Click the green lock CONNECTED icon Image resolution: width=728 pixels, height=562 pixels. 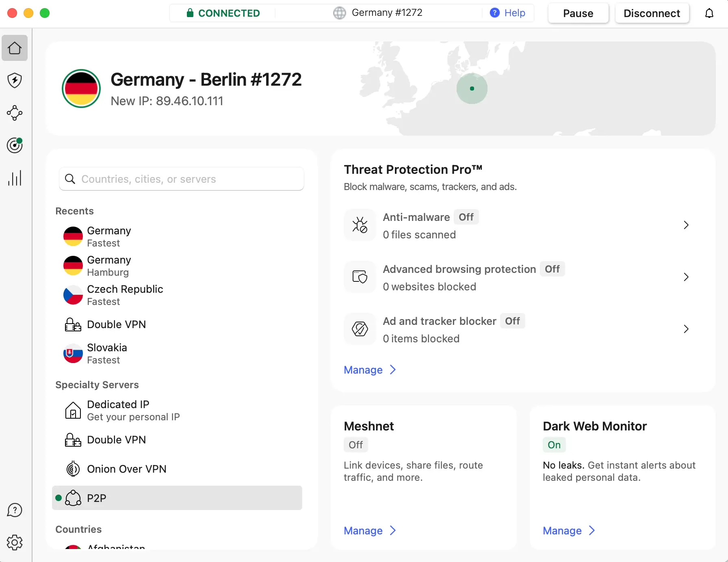click(190, 13)
